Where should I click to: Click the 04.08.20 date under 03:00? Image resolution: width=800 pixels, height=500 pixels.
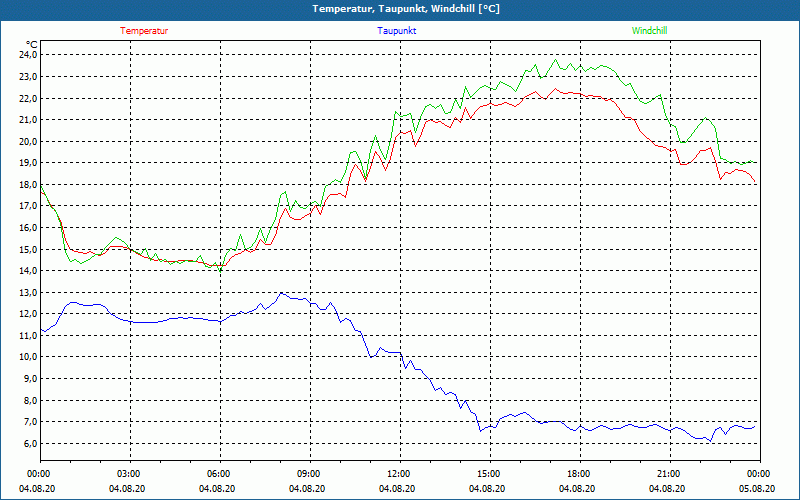click(x=127, y=488)
